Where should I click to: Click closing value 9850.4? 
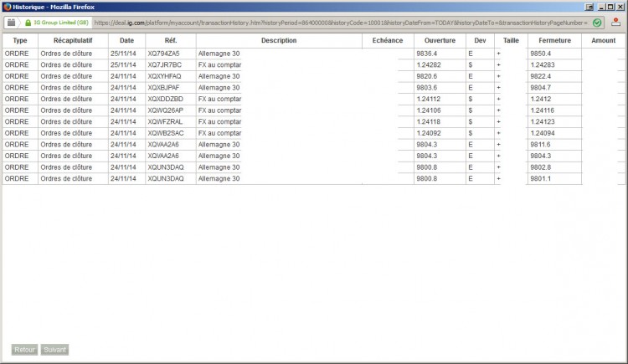pos(541,54)
